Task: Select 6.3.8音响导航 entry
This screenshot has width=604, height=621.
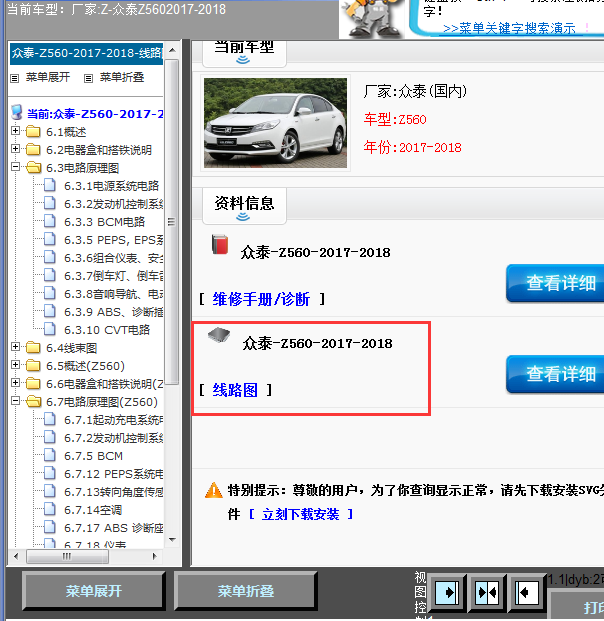Action: 114,294
